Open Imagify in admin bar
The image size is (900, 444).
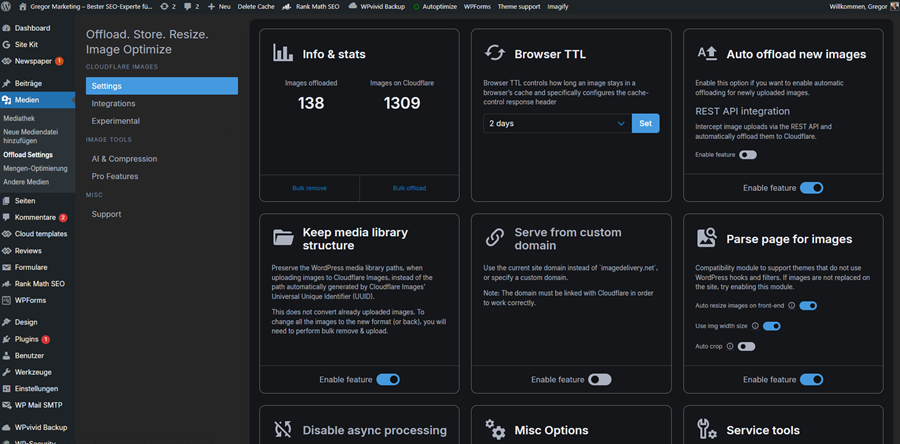pos(559,7)
